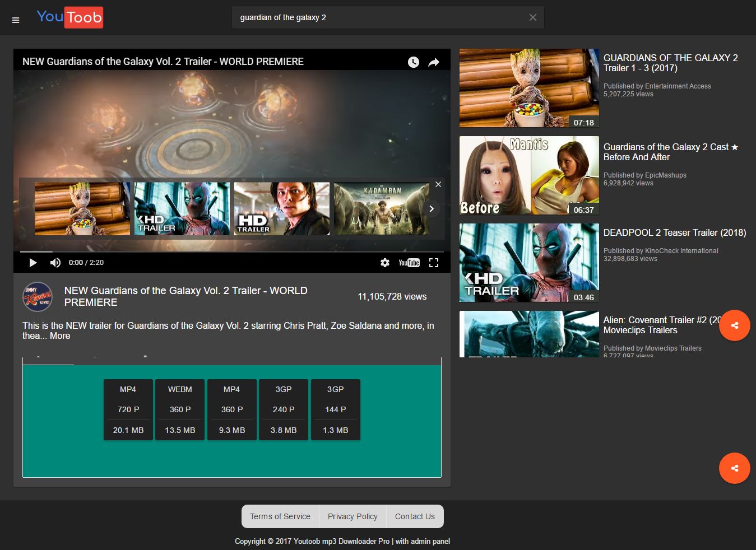Image resolution: width=756 pixels, height=550 pixels.
Task: Show next suggested videos with the chevron
Action: pyautogui.click(x=432, y=209)
